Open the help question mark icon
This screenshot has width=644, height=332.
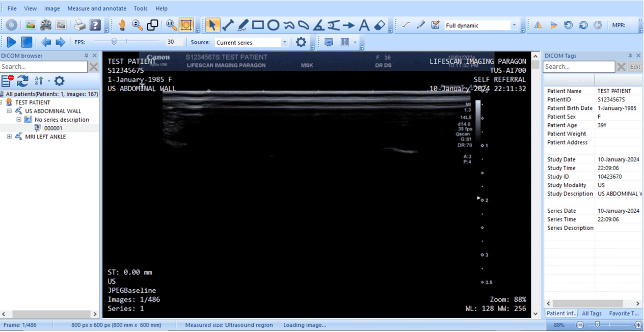coord(95,25)
